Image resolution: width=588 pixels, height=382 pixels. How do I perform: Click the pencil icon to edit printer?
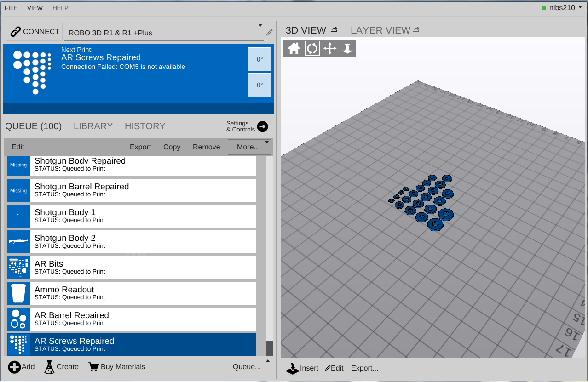[x=269, y=33]
